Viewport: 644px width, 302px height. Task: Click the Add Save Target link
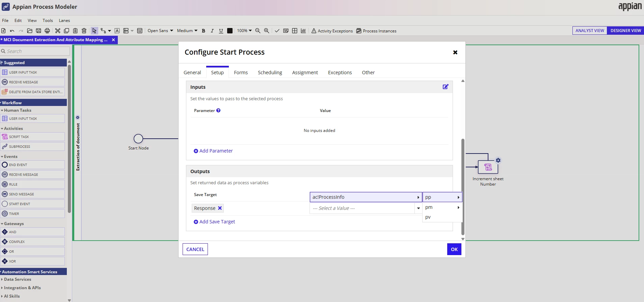tap(214, 222)
